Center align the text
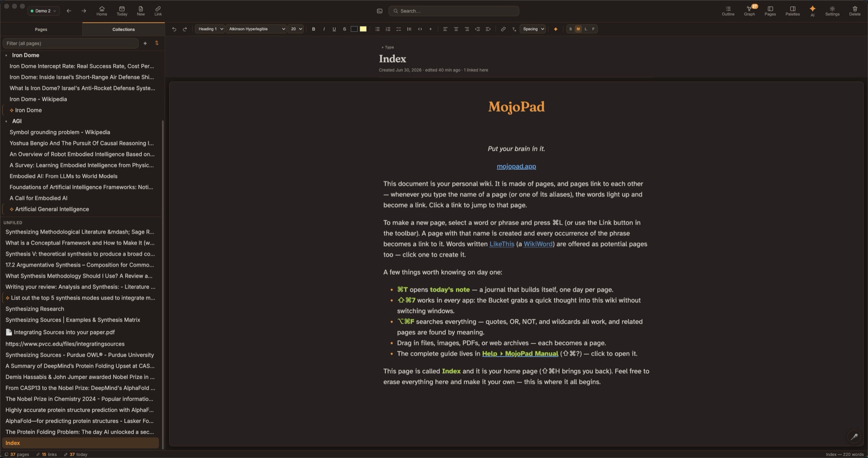The image size is (868, 458). [x=456, y=29]
